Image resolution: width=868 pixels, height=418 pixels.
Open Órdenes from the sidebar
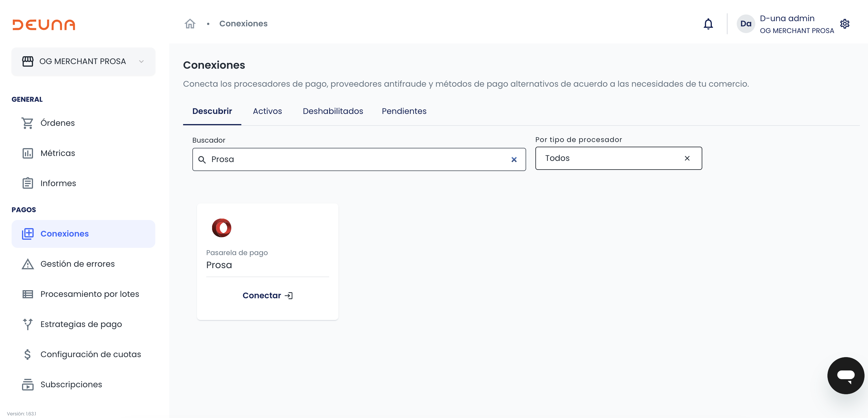[57, 123]
